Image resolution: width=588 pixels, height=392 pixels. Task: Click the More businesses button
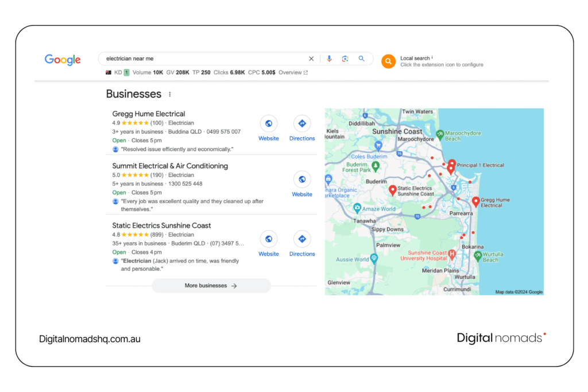click(211, 286)
